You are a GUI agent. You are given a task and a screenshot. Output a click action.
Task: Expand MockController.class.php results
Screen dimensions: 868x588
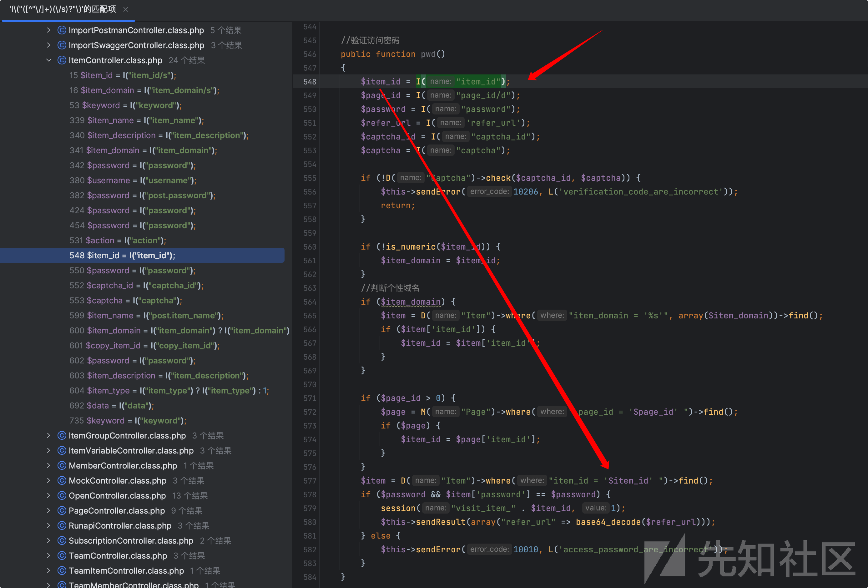coord(48,480)
